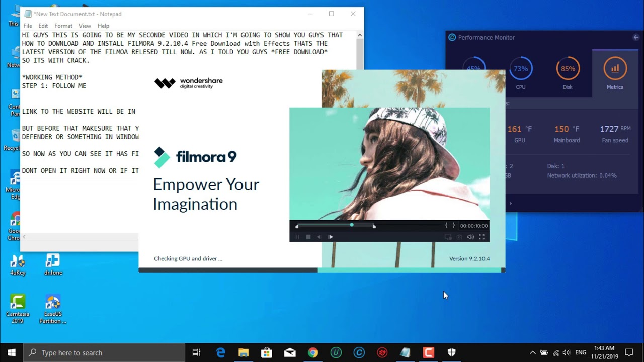Open Windows Security shield on the taskbar
The image size is (644, 362).
tap(451, 352)
